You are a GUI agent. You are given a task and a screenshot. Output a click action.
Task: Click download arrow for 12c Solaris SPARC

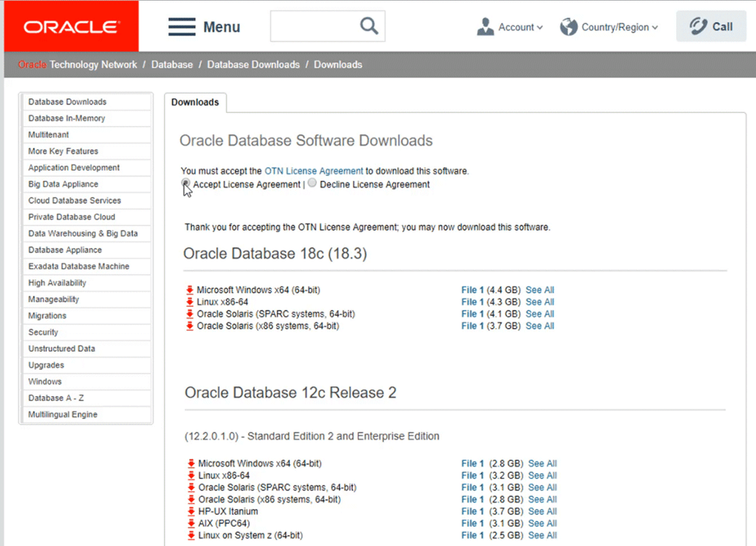click(x=191, y=488)
